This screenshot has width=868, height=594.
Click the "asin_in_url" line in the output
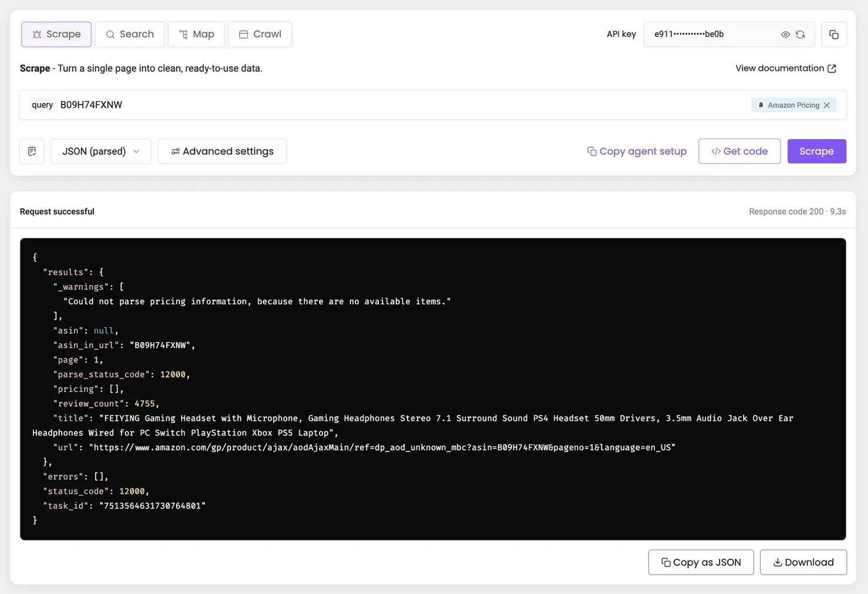click(124, 345)
